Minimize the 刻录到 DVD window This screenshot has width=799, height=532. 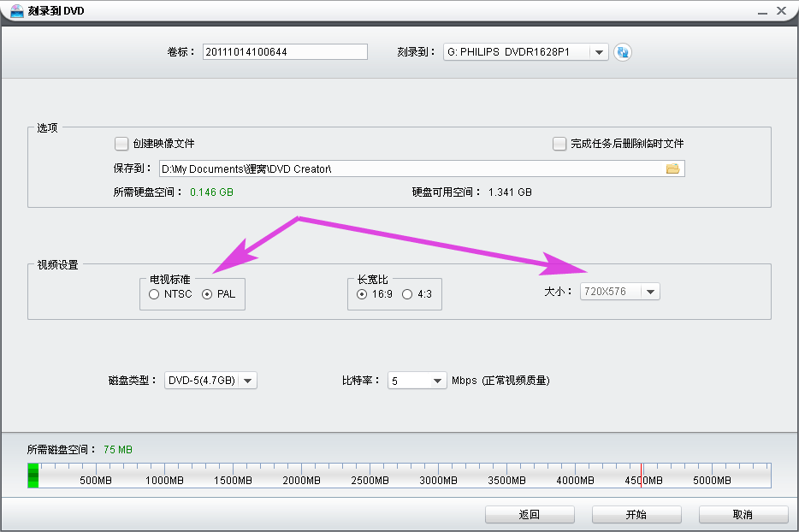(762, 11)
